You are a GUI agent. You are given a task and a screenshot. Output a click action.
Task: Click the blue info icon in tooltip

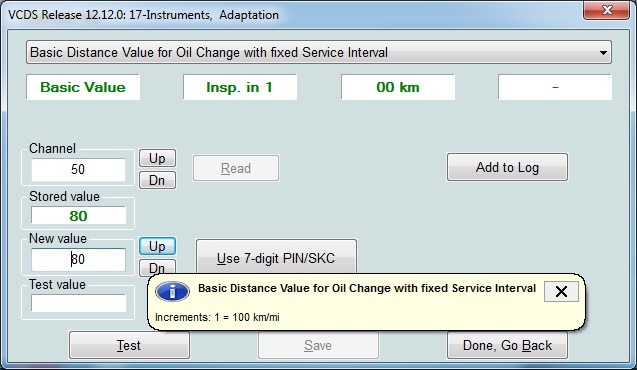tap(173, 292)
